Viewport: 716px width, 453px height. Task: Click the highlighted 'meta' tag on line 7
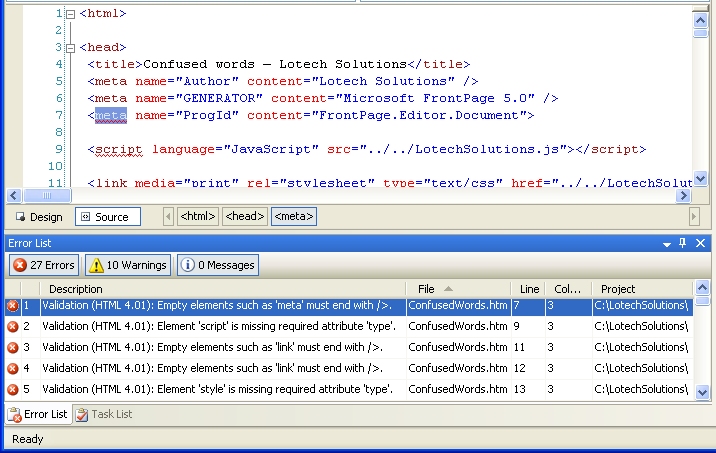pyautogui.click(x=111, y=116)
